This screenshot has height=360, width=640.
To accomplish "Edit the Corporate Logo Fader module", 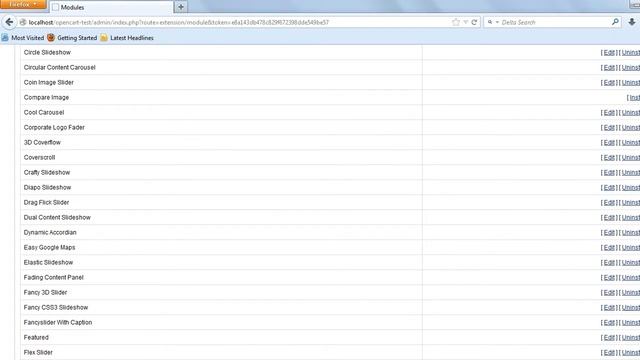I will 609,128.
